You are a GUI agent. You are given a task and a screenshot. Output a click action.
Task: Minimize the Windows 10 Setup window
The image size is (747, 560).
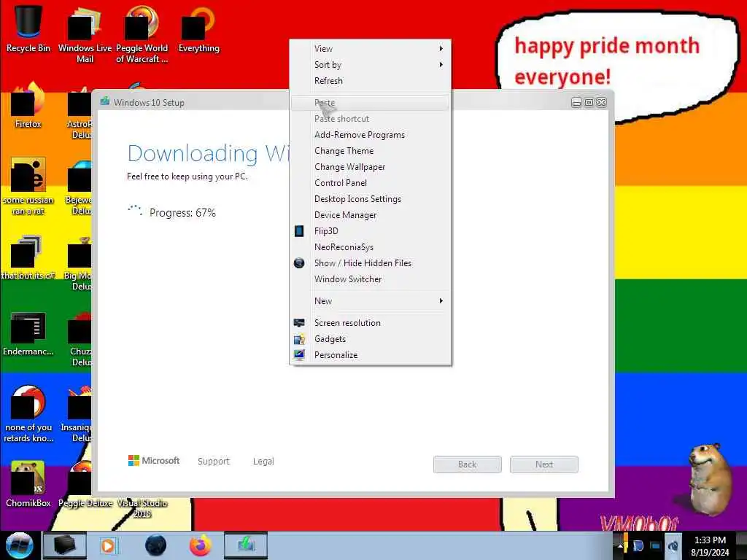point(576,102)
